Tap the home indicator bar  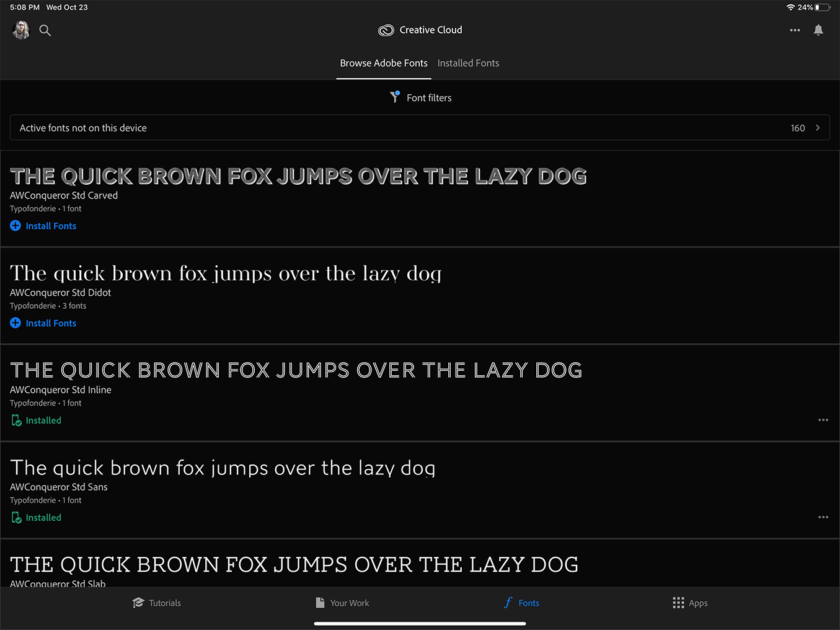click(420, 624)
